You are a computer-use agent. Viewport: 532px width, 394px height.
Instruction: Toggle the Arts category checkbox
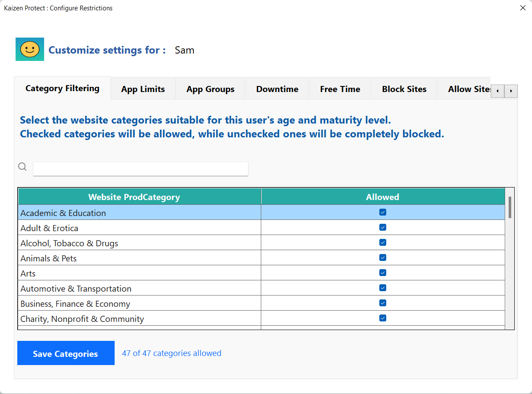[x=382, y=273]
